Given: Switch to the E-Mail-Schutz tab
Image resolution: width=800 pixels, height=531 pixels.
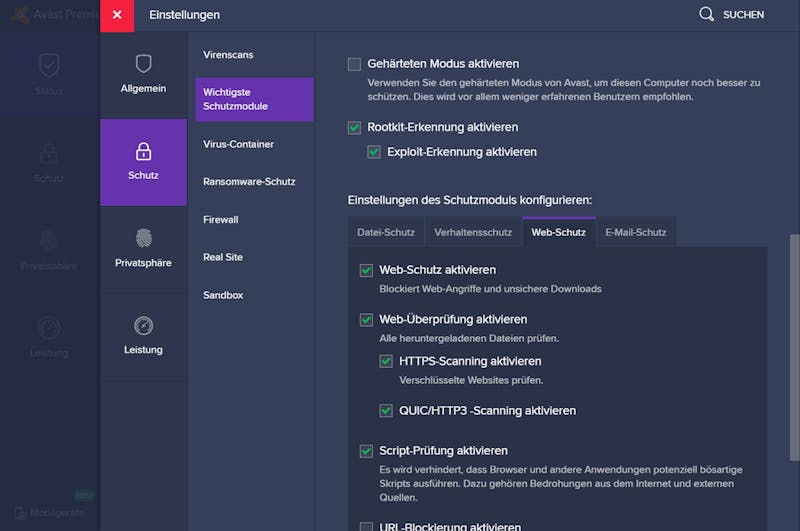Looking at the screenshot, I should [x=636, y=233].
